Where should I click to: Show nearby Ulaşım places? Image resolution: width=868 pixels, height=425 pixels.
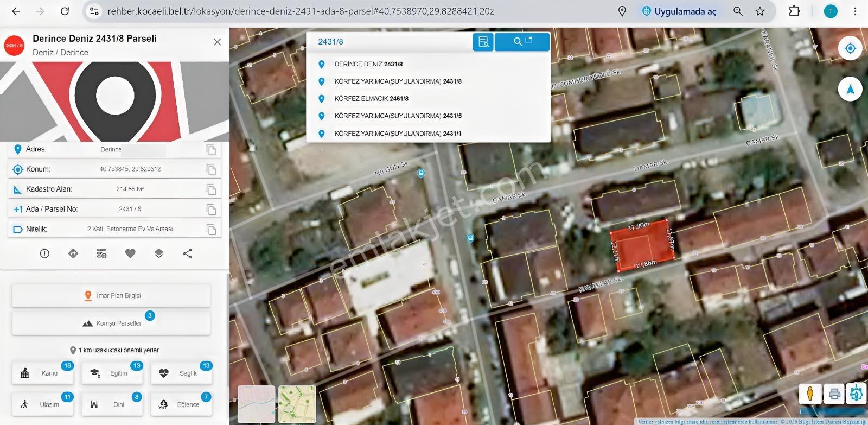click(43, 404)
